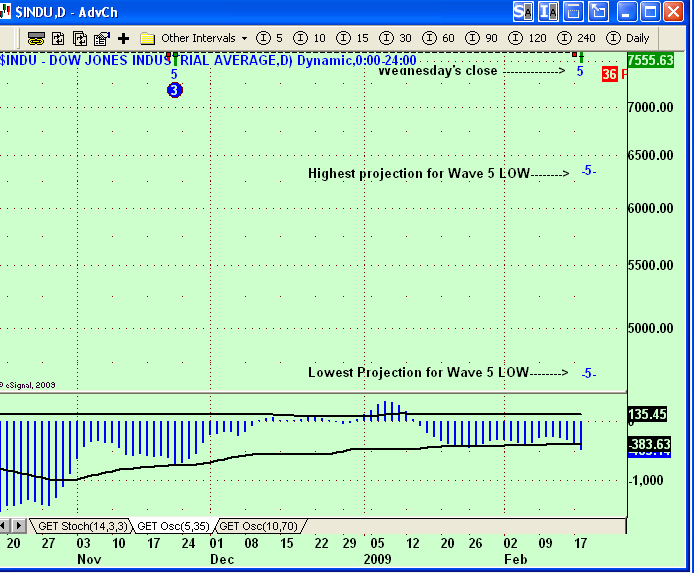Screen dimensions: 694x573
Task: Close the AdvCh chart window
Action: [x=674, y=12]
